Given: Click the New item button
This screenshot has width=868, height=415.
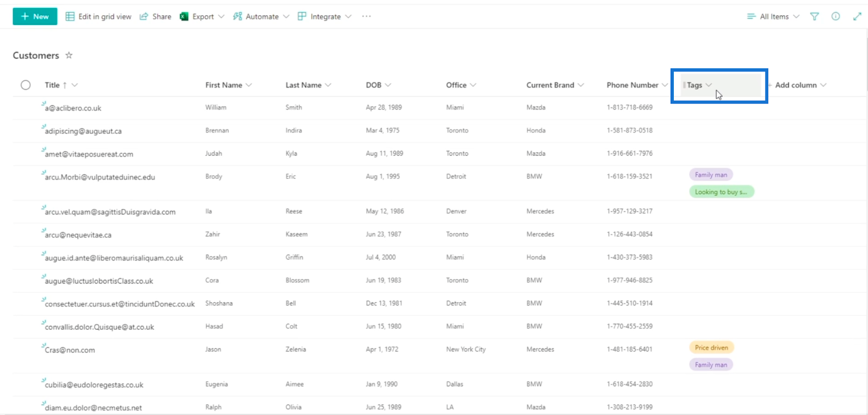Looking at the screenshot, I should tap(35, 16).
